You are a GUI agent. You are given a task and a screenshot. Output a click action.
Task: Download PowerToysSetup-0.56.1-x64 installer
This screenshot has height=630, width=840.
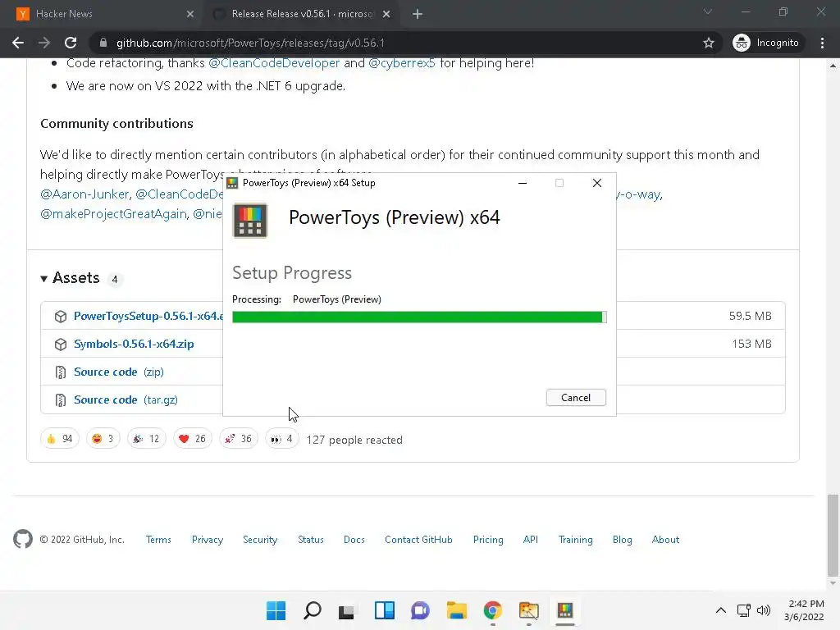tap(148, 316)
